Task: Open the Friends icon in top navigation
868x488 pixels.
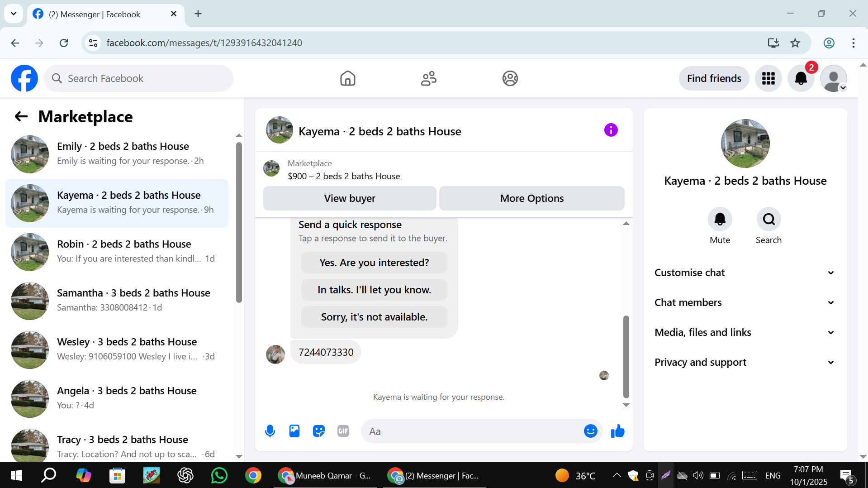Action: pyautogui.click(x=429, y=78)
